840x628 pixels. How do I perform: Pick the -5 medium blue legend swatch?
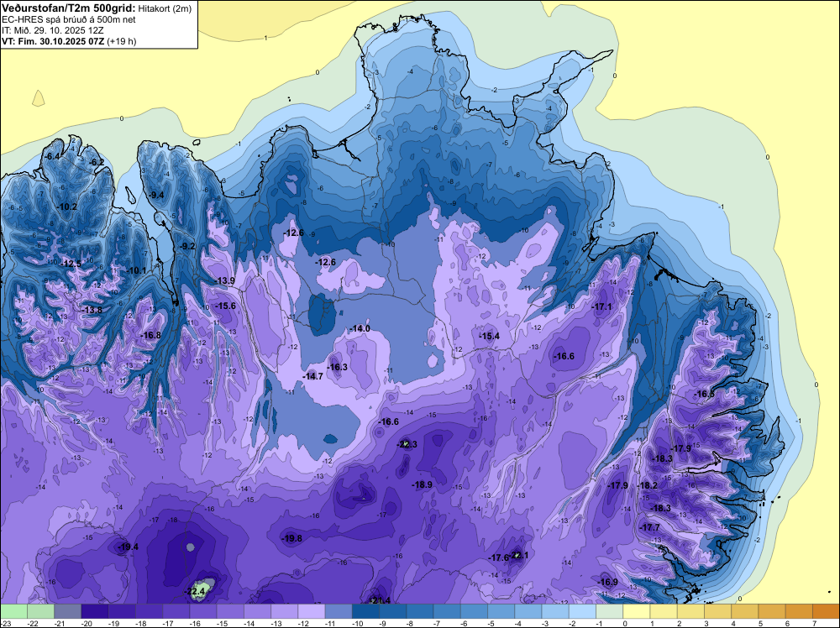(x=501, y=611)
